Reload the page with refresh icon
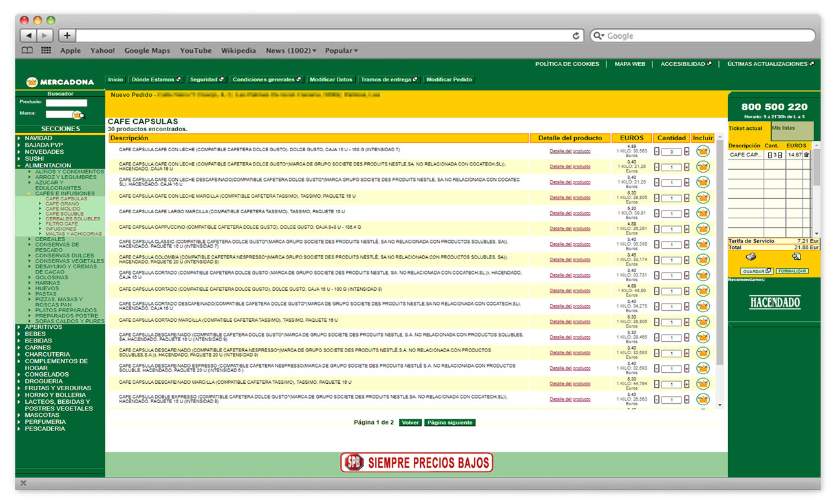Viewport: 838px width, 504px height. tap(576, 36)
